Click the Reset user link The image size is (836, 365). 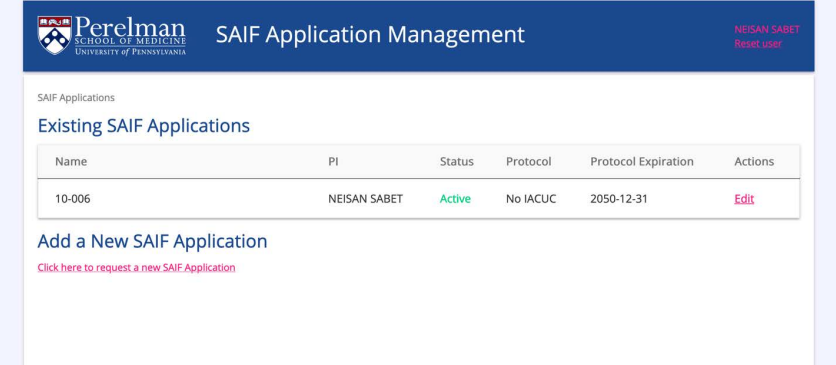point(758,44)
